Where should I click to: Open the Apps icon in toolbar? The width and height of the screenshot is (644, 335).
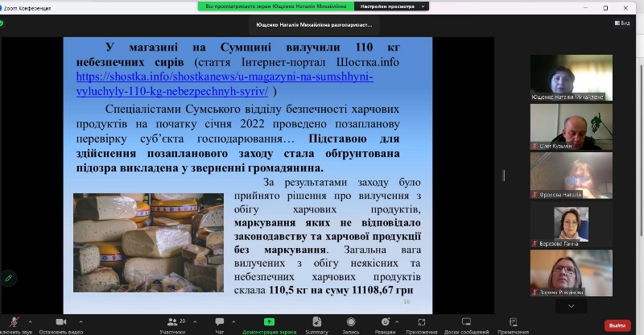coord(421,322)
